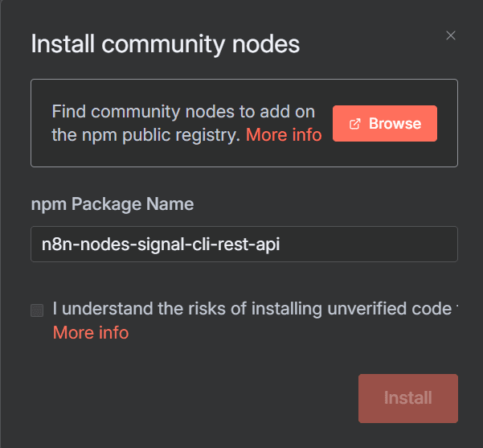Focus the npm Package Name input field
The image size is (483, 448).
coord(244,245)
